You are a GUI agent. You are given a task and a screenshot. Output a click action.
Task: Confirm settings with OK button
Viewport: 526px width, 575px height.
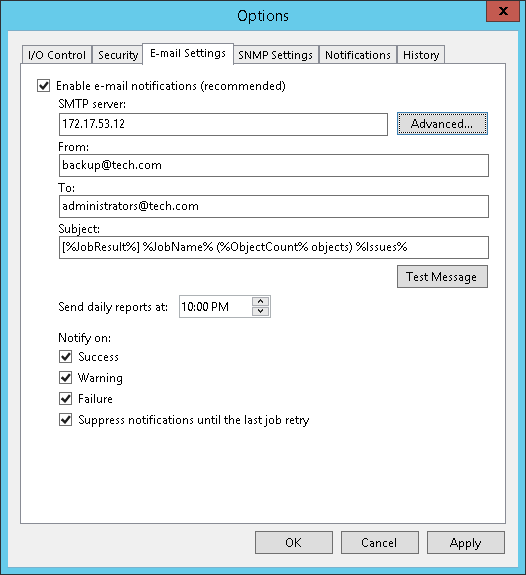[x=294, y=543]
